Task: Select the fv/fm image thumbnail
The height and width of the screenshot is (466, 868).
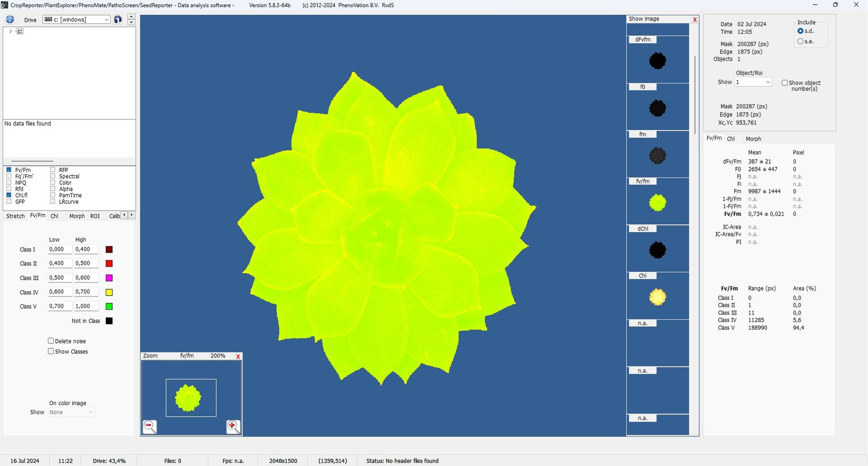Action: click(x=658, y=202)
